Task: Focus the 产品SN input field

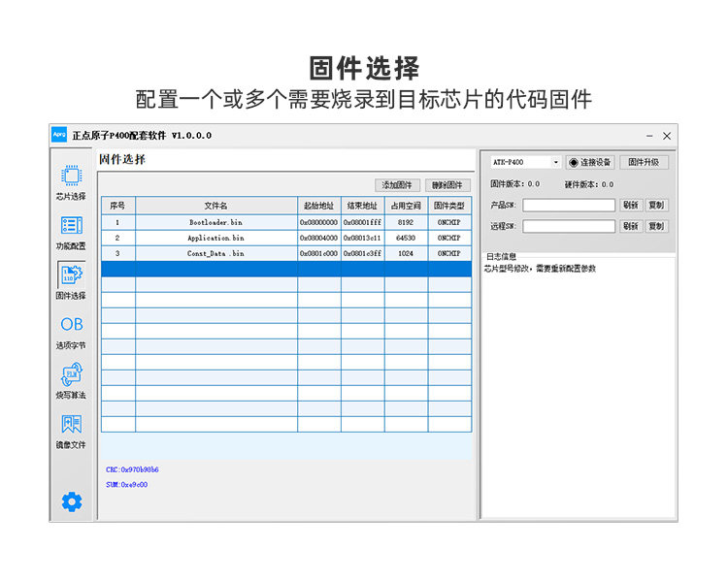Action: point(569,205)
